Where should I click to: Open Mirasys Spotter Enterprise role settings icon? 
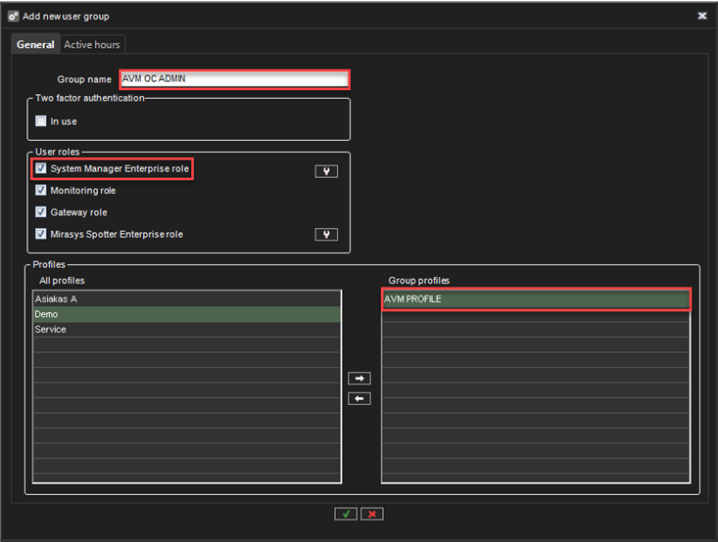coord(325,234)
